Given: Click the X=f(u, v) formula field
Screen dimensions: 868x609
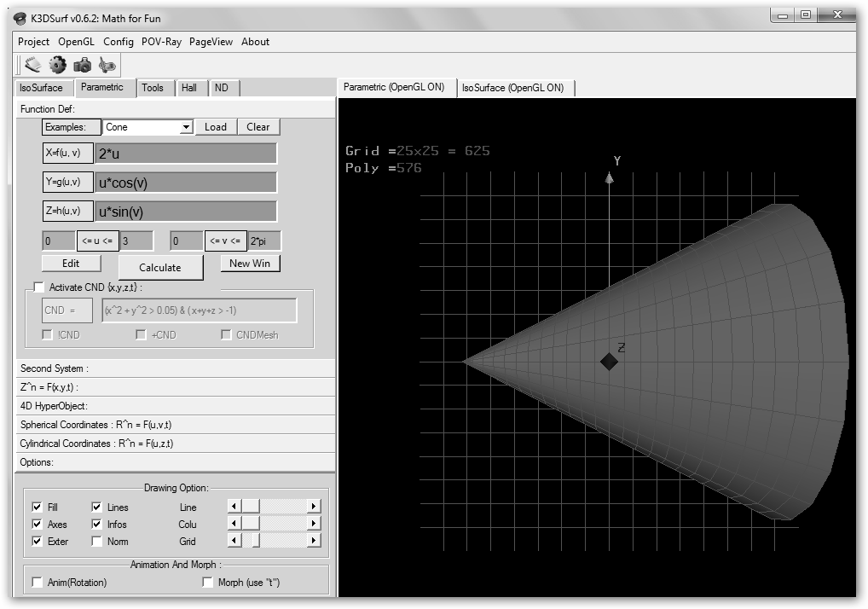Looking at the screenshot, I should click(x=186, y=154).
